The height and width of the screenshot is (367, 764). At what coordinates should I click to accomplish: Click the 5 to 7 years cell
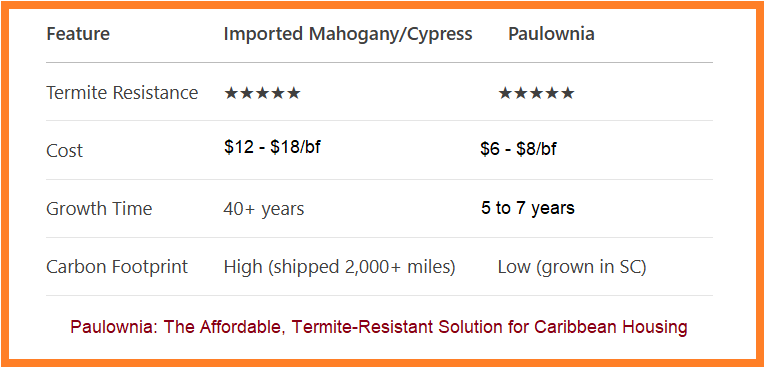(x=528, y=208)
